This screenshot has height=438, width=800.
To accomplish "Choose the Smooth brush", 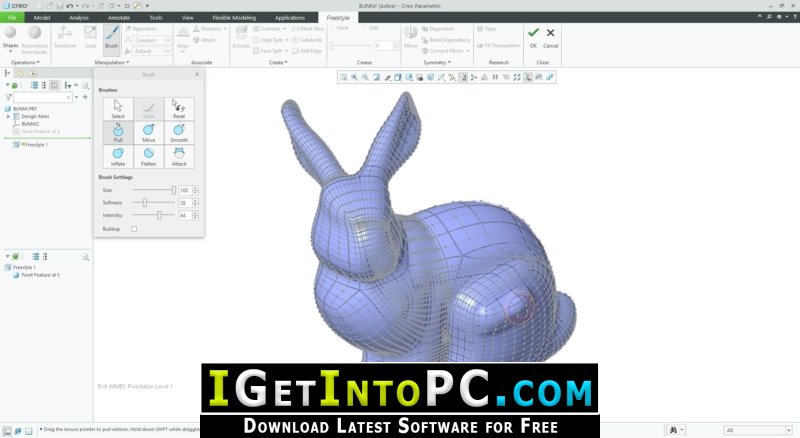I will pos(179,132).
